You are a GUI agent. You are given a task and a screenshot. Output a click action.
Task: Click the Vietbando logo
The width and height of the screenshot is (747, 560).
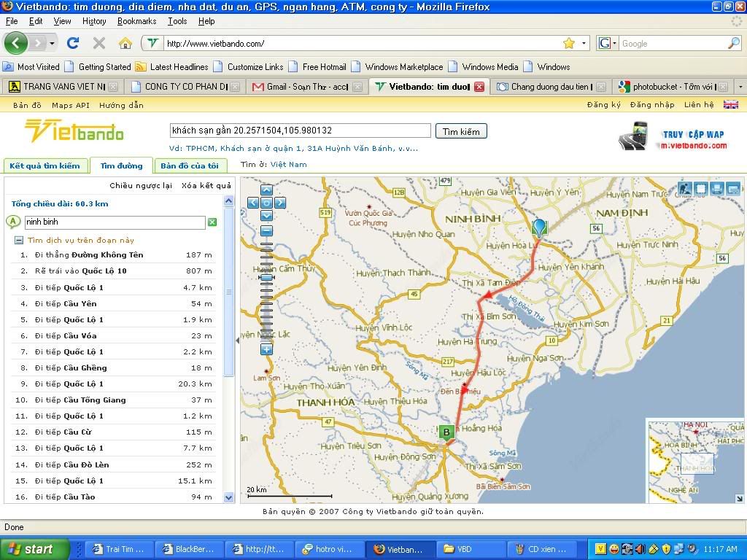74,131
